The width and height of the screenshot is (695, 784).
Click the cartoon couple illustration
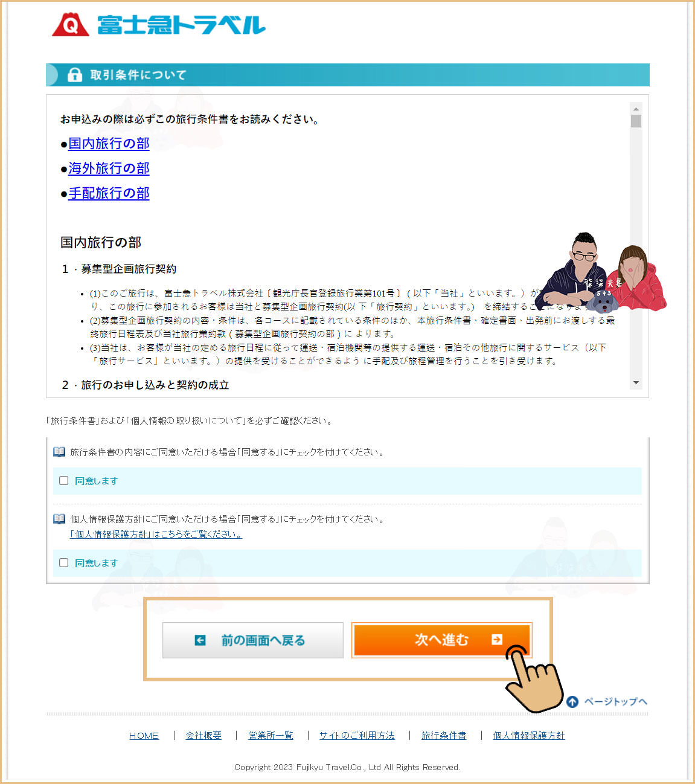click(x=600, y=272)
